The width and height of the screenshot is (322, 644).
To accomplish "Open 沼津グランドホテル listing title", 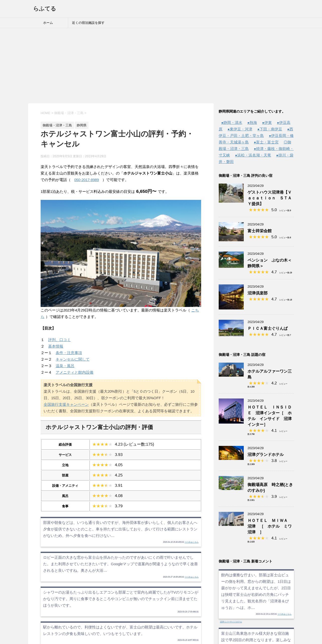I will [x=266, y=454].
